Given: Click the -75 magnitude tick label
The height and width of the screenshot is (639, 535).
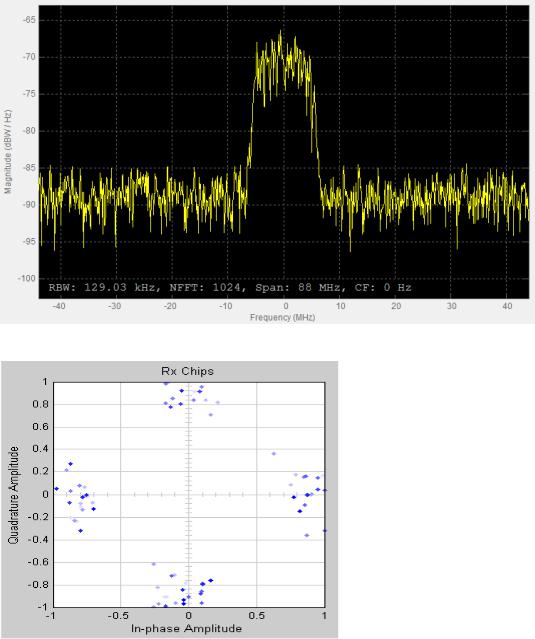Looking at the screenshot, I should point(28,94).
